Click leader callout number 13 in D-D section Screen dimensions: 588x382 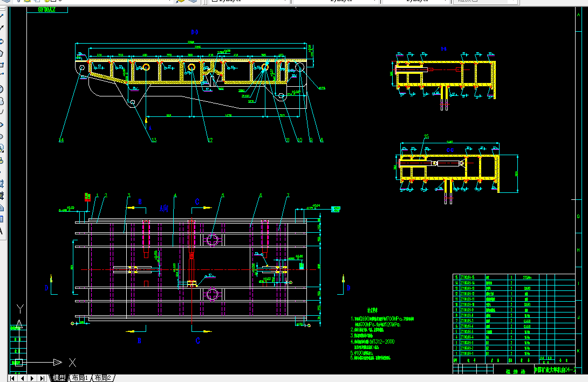(154, 140)
